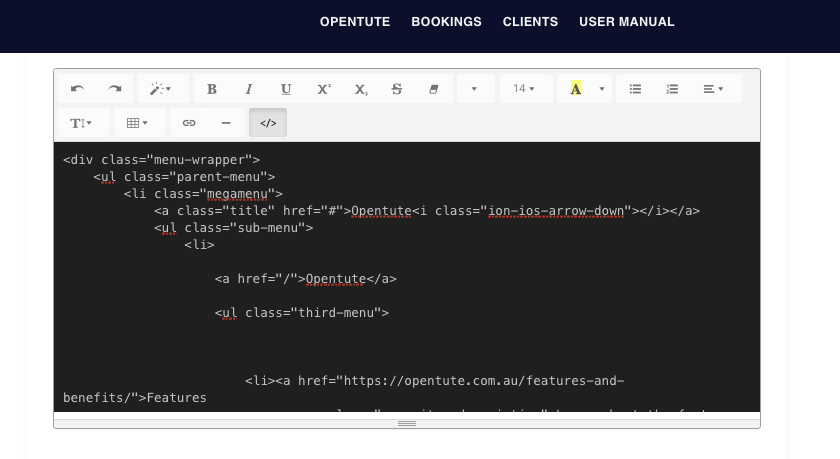The width and height of the screenshot is (840, 459).
Task: Click the line with class="megamenu"
Action: click(x=203, y=194)
